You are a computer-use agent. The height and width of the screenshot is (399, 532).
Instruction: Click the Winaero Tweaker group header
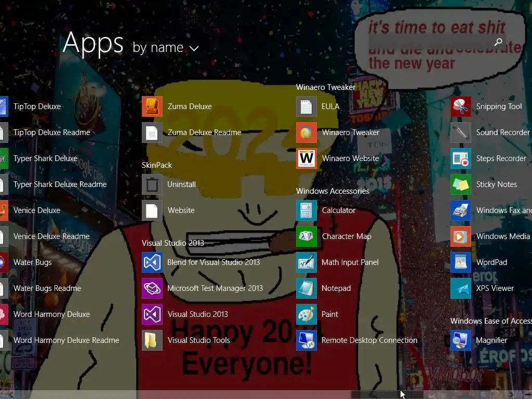click(x=326, y=87)
